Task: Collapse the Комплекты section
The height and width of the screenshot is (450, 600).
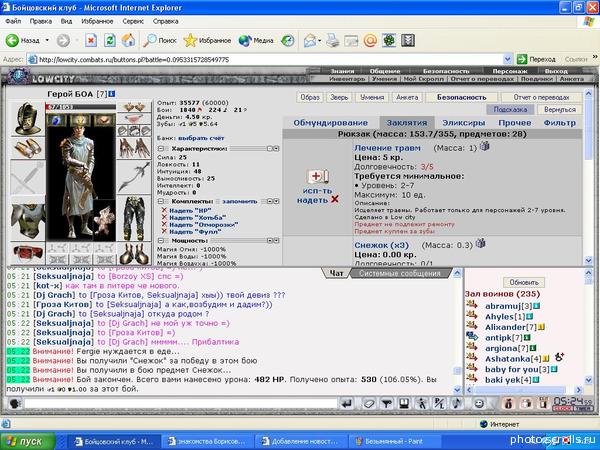Action: coord(161,201)
